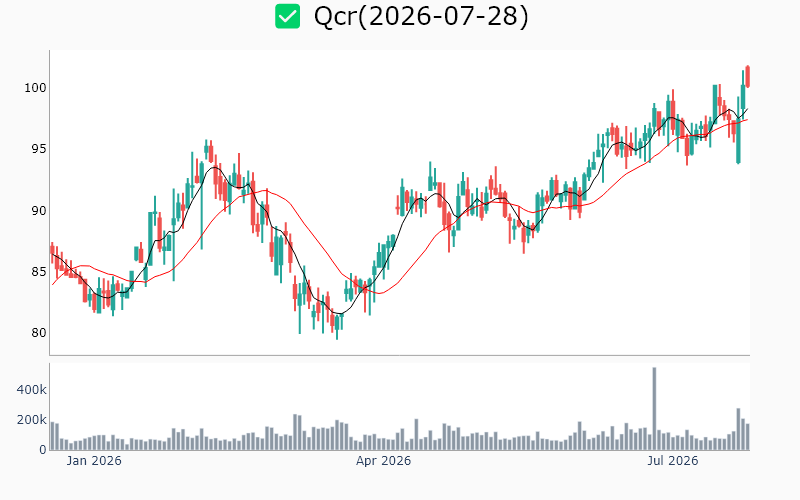Select the small red doji candle before April gap-up

click(397, 207)
